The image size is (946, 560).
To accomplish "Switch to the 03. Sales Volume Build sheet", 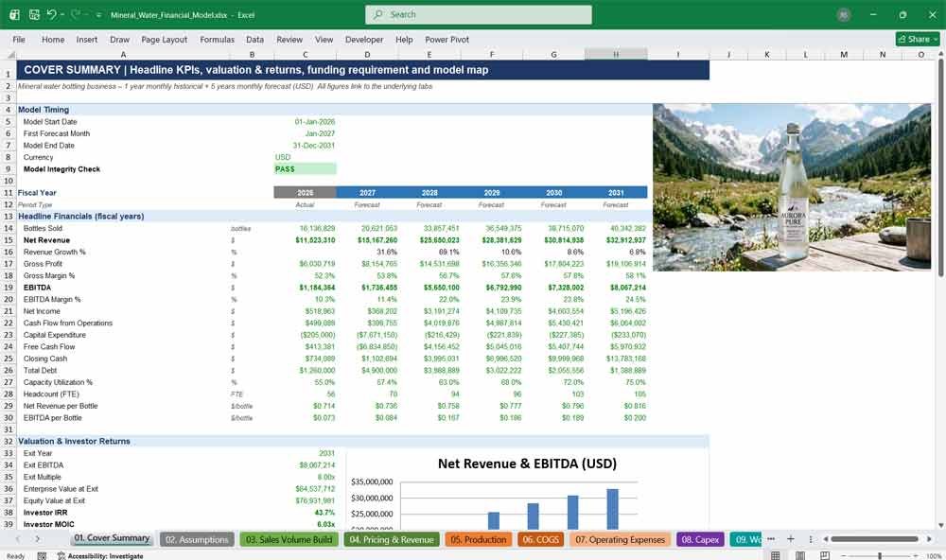I will (289, 539).
